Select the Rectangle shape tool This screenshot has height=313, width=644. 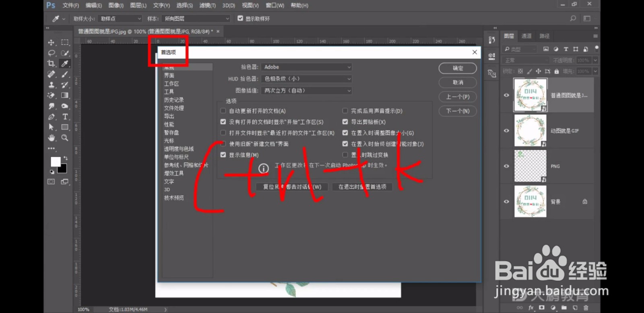pos(64,127)
